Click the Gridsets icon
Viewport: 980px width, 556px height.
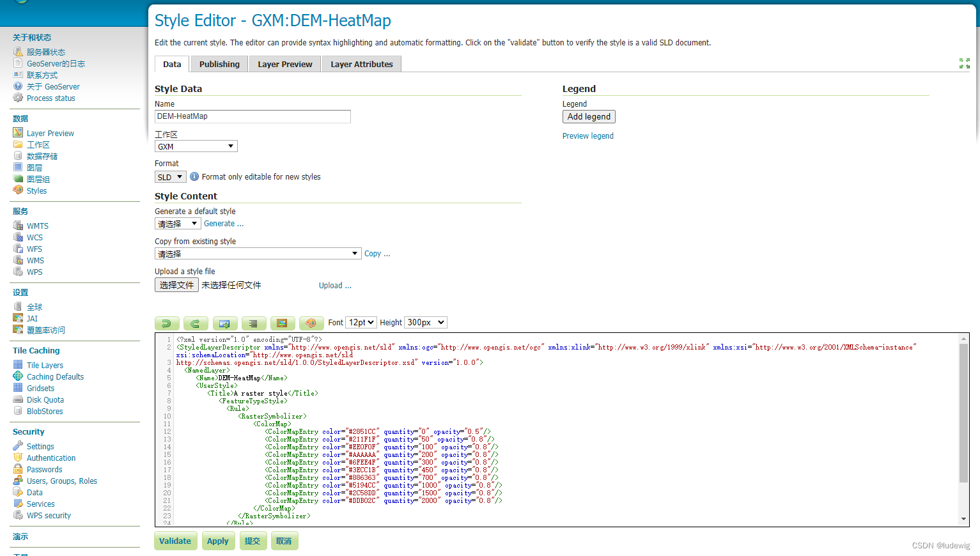coord(18,388)
